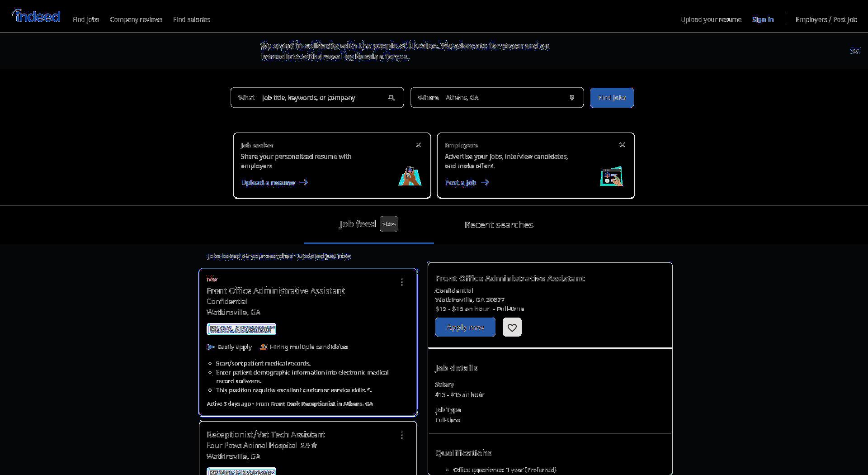The height and width of the screenshot is (475, 868).
Task: Click 'Active 3 days ago' footer text
Action: [229, 404]
